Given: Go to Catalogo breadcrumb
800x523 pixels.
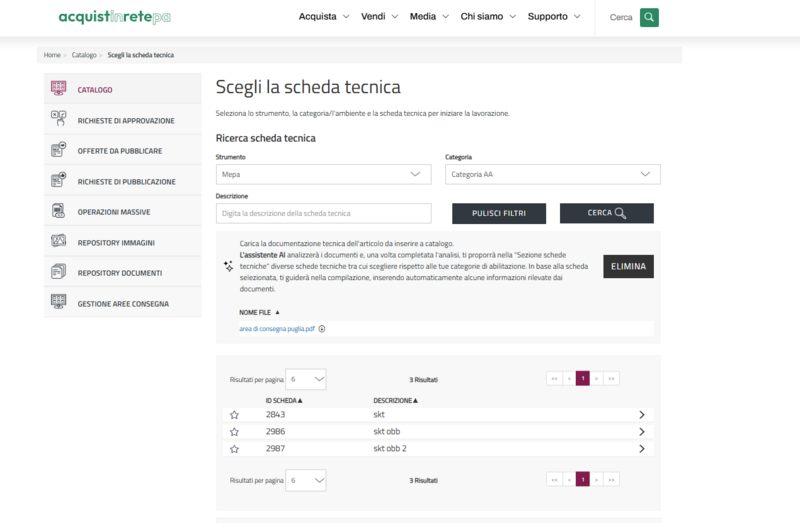Looking at the screenshot, I should click(84, 55).
